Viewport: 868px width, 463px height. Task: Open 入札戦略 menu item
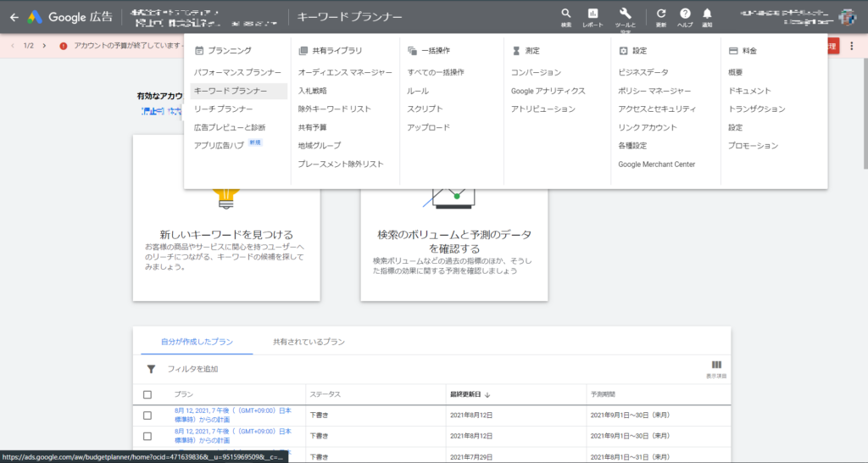click(312, 91)
